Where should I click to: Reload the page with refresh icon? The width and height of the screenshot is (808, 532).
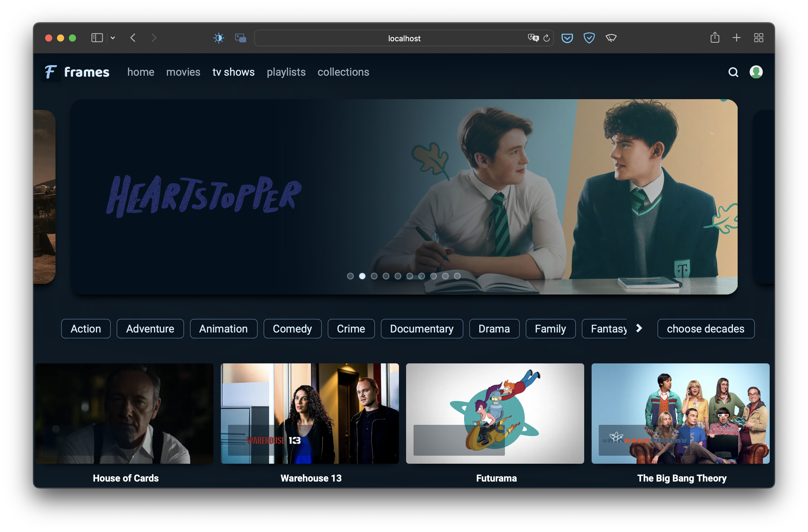[546, 38]
